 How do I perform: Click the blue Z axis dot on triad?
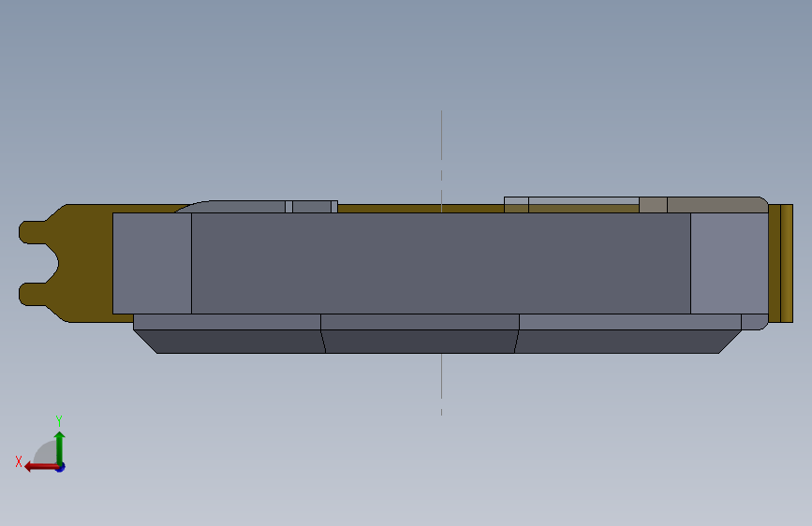[61, 467]
